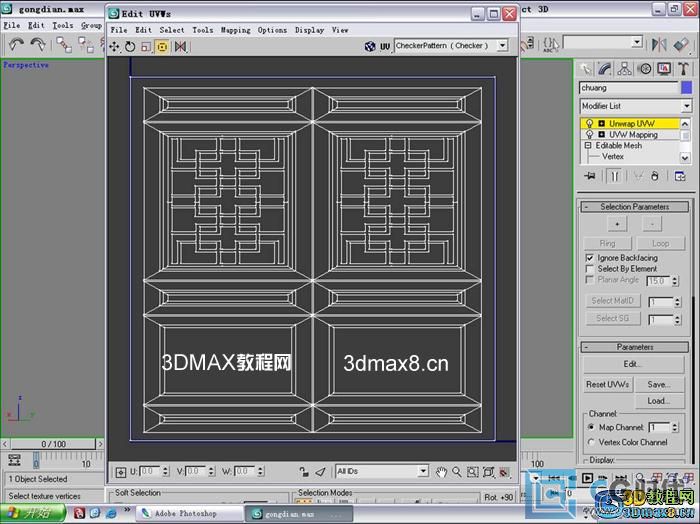This screenshot has height=524, width=700.
Task: Collapse Selection Parameters rollout
Action: (x=635, y=207)
